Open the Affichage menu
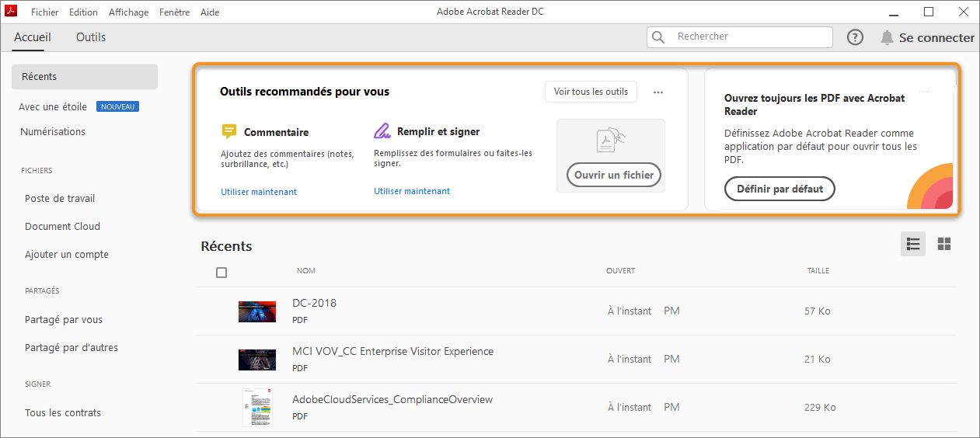 click(x=128, y=12)
